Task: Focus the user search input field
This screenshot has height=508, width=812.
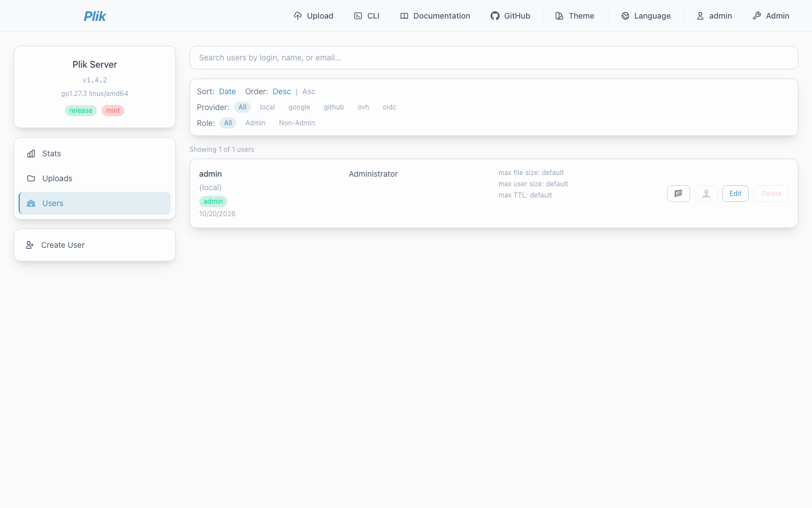Action: pos(494,58)
